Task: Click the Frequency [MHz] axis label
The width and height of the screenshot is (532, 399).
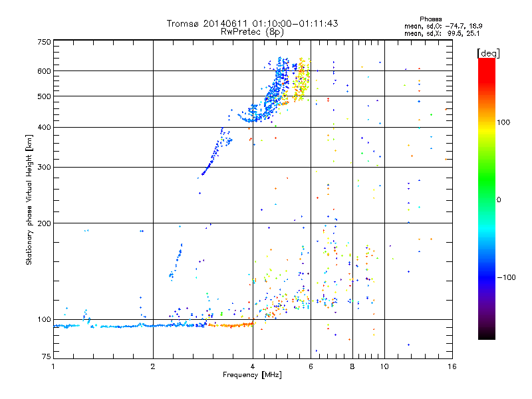Action: pos(252,375)
